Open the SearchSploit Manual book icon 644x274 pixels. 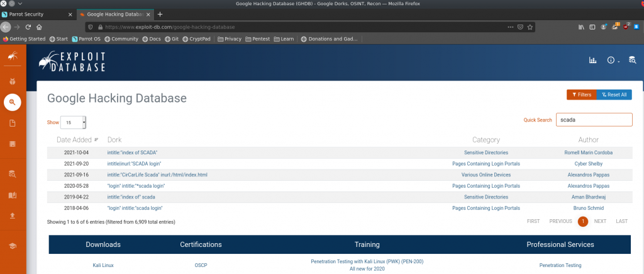(x=13, y=195)
